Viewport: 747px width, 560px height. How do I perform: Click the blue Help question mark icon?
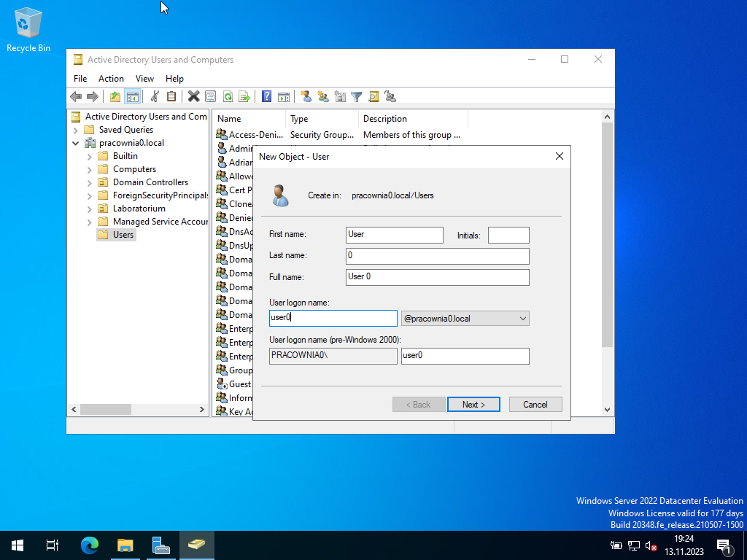[266, 96]
